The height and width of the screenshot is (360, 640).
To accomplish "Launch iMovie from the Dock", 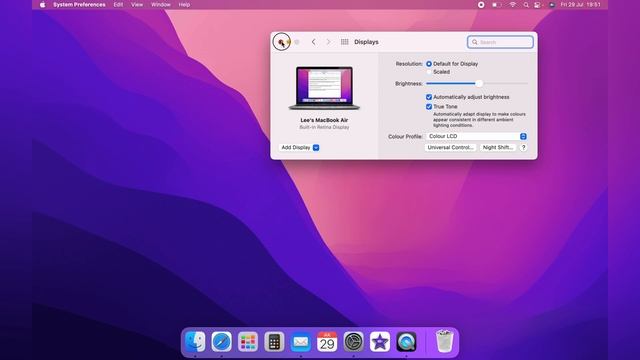I will [x=380, y=342].
